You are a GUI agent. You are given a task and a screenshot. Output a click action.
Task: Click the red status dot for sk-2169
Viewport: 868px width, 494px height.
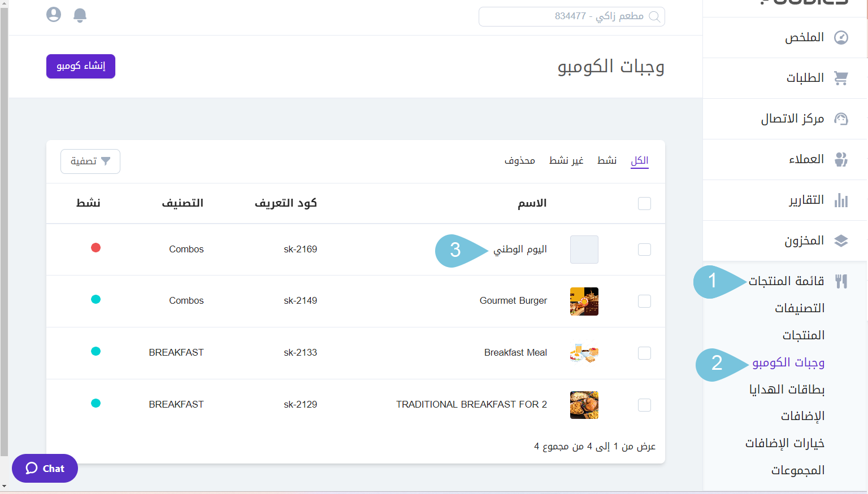[96, 248]
